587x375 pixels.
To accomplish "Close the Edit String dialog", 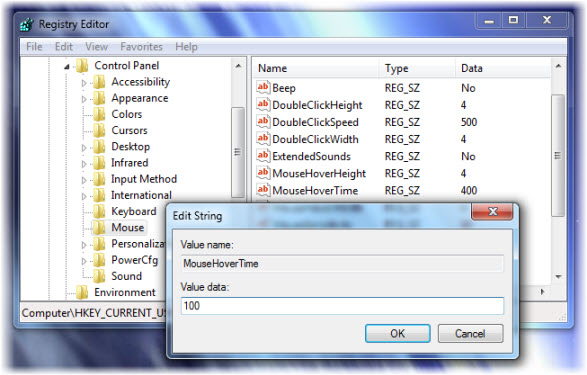I will coord(493,212).
